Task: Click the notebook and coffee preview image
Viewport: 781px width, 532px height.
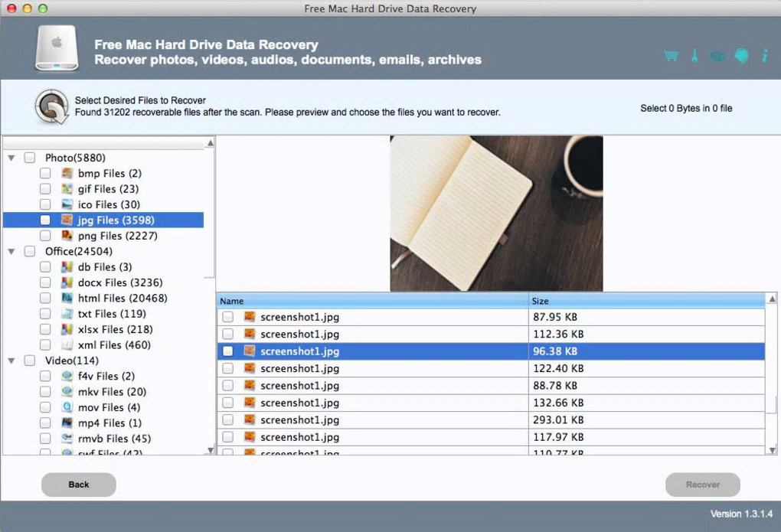Action: [x=496, y=214]
